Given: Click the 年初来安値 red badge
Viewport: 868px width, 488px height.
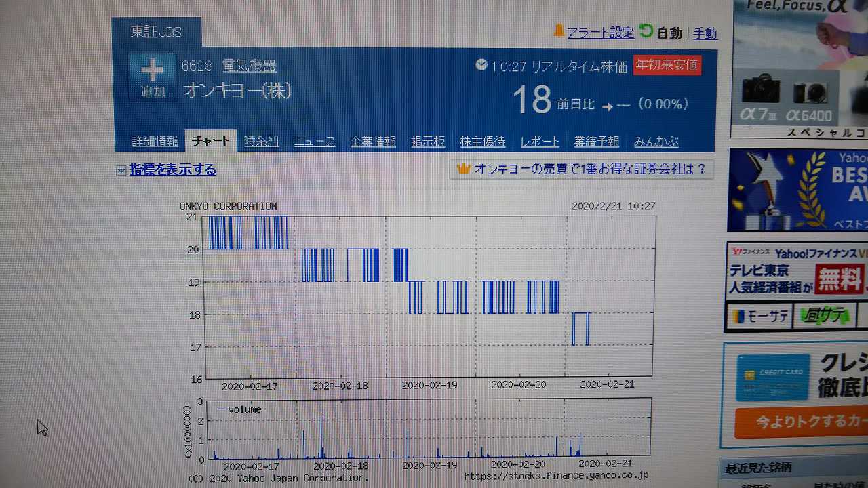Looking at the screenshot, I should (x=667, y=65).
